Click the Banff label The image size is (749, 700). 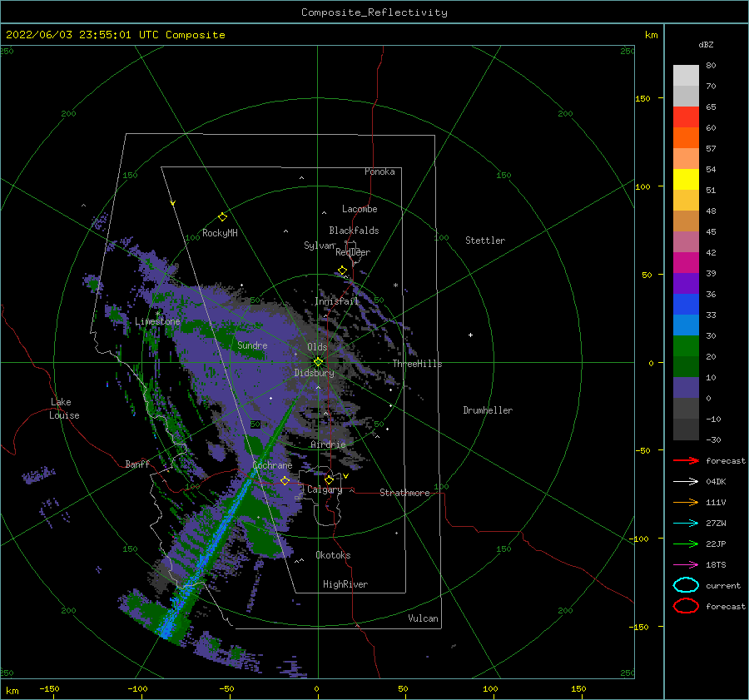137,464
